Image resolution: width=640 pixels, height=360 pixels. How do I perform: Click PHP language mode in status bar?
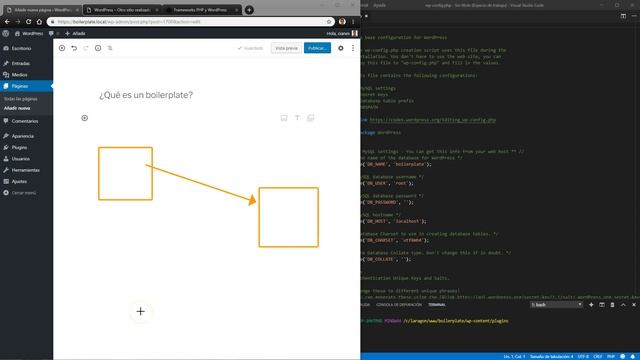coord(611,357)
